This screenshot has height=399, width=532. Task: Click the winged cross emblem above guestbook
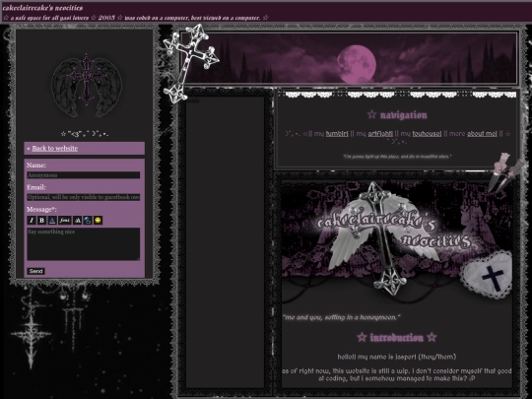[86, 85]
